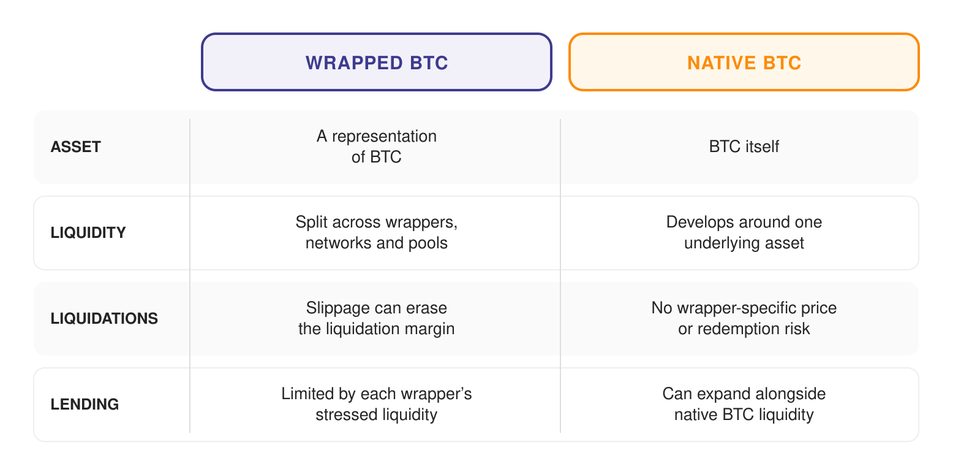This screenshot has width=980, height=466.
Task: Click 'networks and pools' text line
Action: click(377, 243)
